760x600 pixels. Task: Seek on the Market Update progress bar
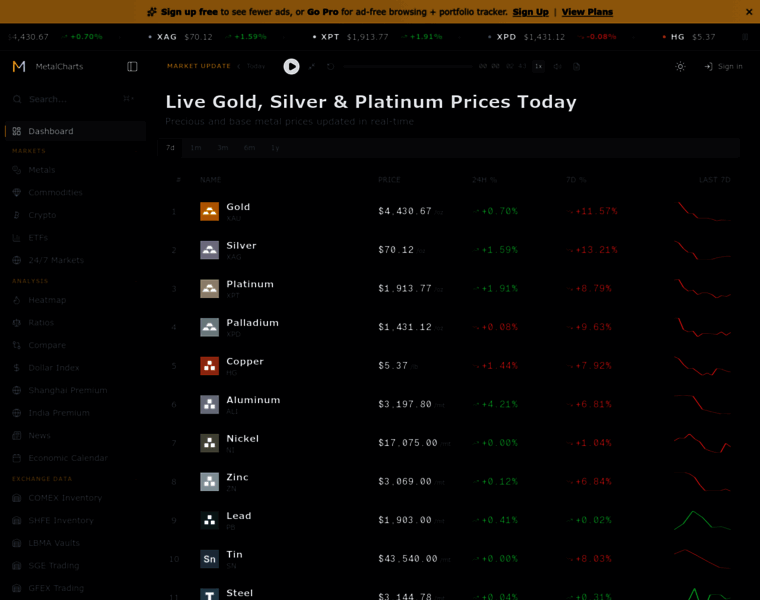408,67
